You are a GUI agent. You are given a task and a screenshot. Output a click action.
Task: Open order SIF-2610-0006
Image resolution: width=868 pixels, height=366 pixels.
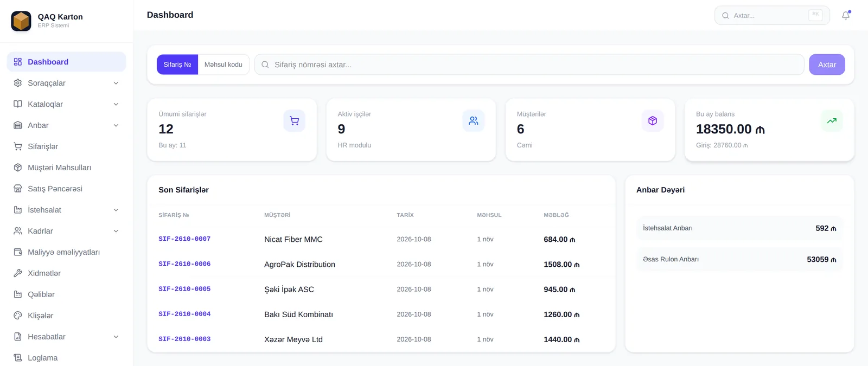pos(184,264)
